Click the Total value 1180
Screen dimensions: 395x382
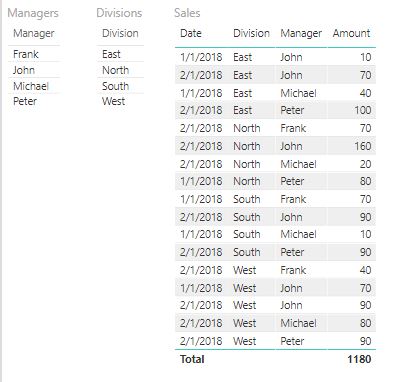tap(359, 359)
